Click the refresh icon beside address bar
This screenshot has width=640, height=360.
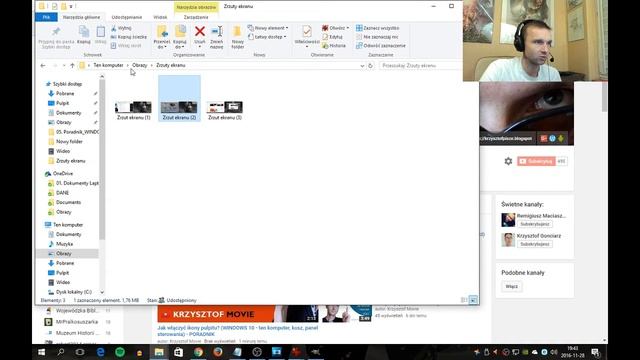370,65
